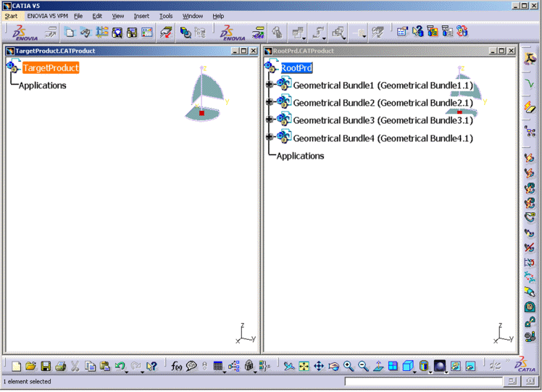
Task: Open the ENOVIA V5 VPM menu
Action: tap(46, 16)
